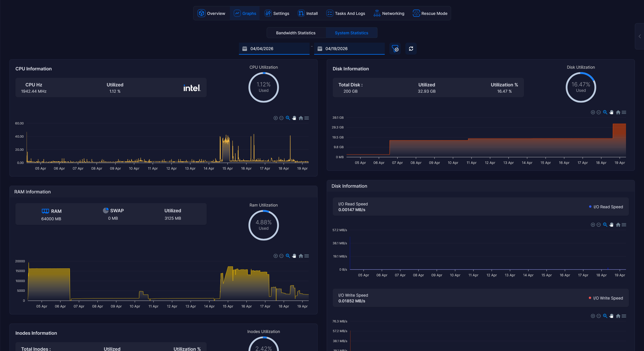Click the '1942.44 MHz' CPU value
The width and height of the screenshot is (644, 351).
34,91
